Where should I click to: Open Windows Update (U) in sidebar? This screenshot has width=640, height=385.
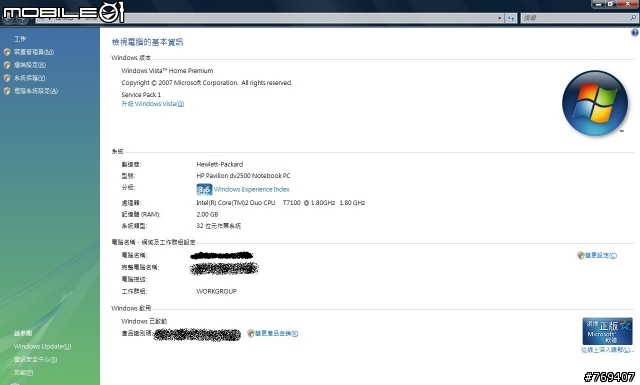(42, 346)
